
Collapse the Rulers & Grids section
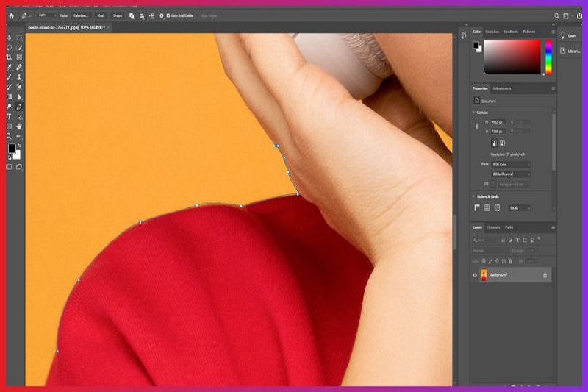[x=473, y=196]
